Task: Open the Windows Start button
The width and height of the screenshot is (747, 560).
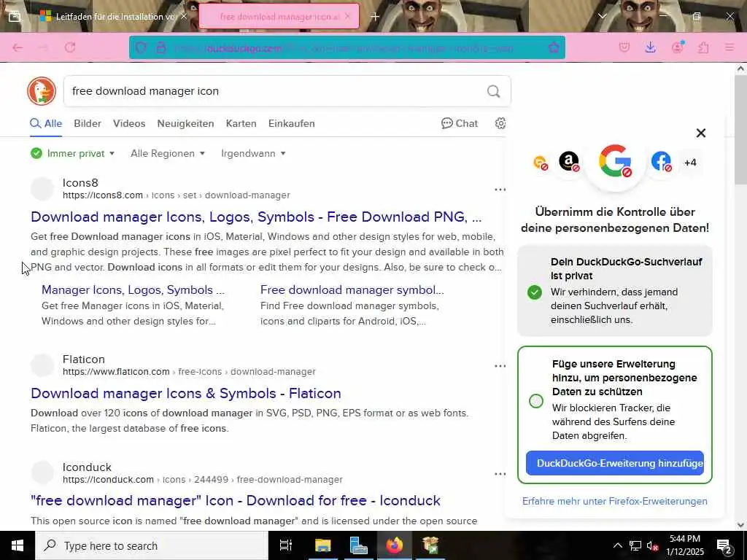Action: tap(18, 545)
